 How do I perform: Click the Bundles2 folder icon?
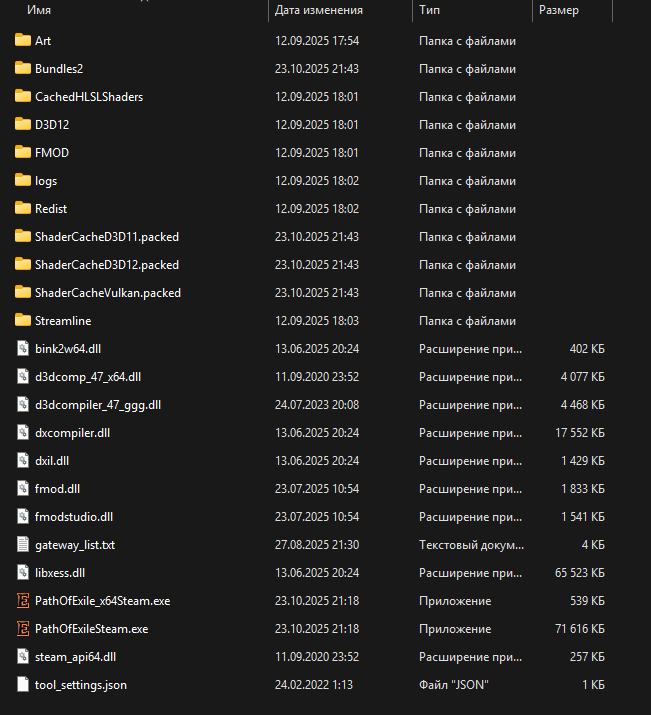tap(23, 68)
